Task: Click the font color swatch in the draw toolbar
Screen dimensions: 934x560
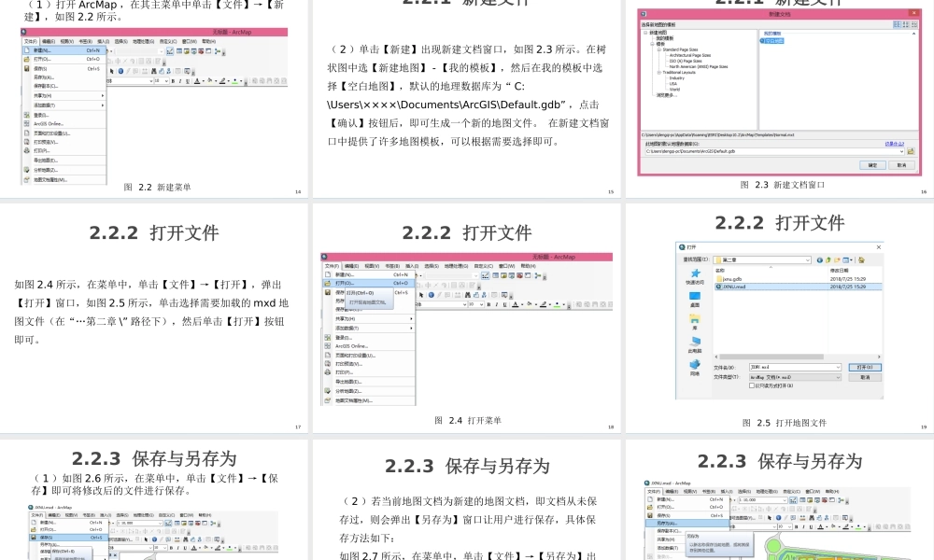Action: (517, 304)
